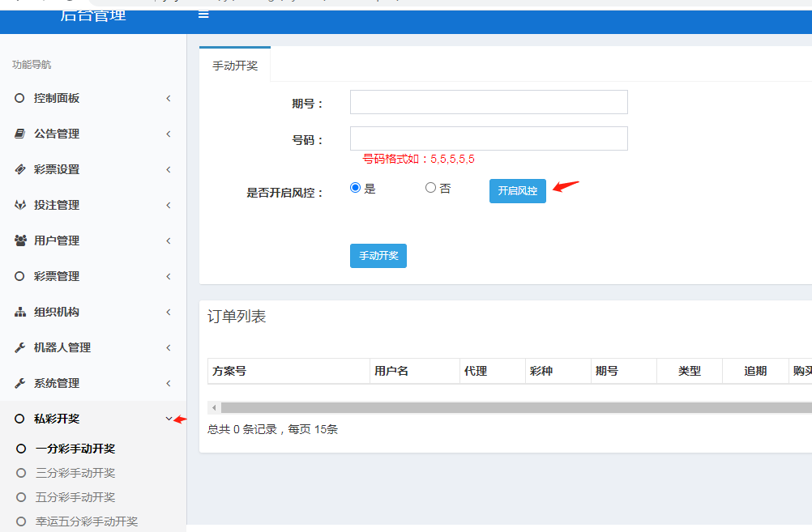Select the 是 radio button
This screenshot has height=532, width=812.
pyautogui.click(x=355, y=187)
